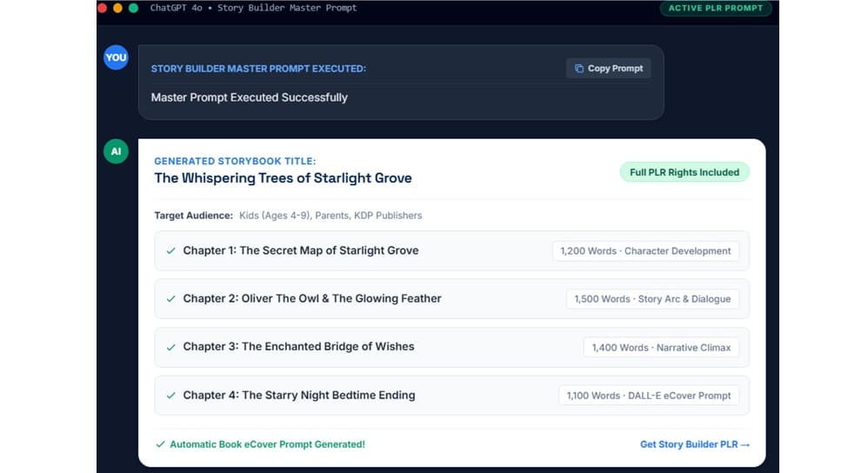Viewport: 868px width, 473px height.
Task: Click the copy icon in Copy Prompt
Action: tap(579, 69)
